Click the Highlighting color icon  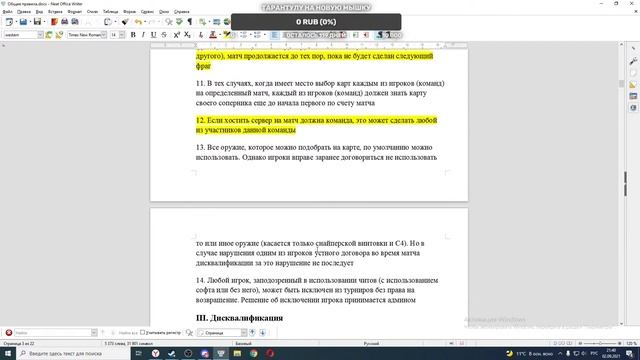226,35
